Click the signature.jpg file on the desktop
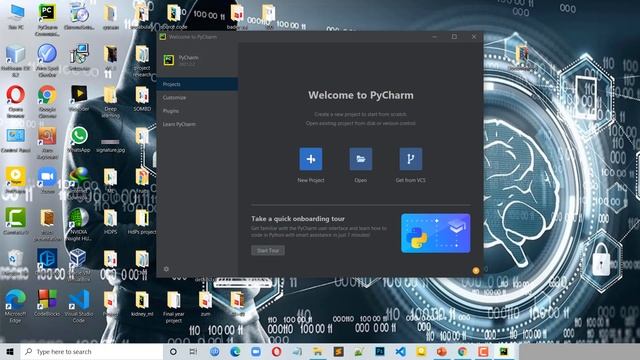The image size is (640, 360). pos(110,145)
